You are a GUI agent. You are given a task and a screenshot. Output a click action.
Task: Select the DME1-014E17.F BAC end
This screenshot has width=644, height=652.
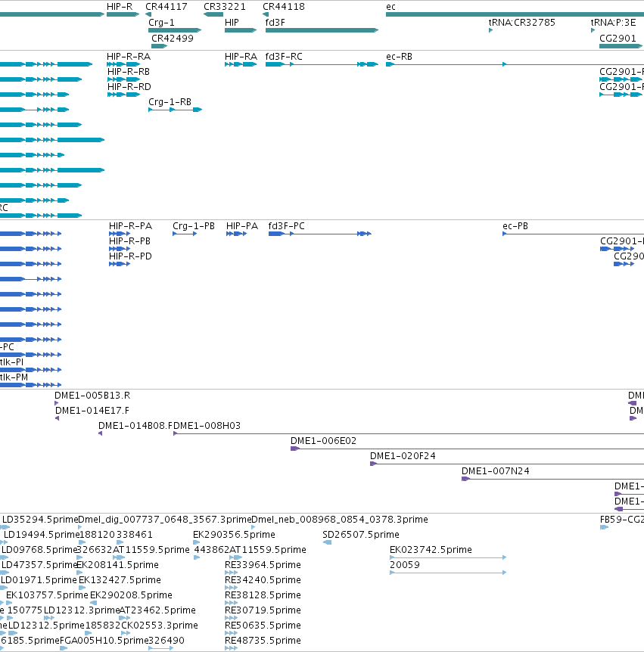point(58,418)
